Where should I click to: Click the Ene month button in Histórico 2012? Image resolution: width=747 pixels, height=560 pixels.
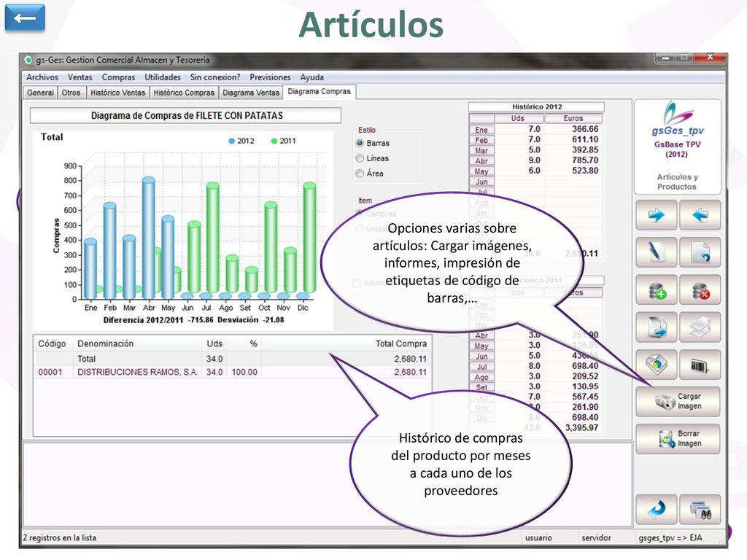[x=481, y=130]
